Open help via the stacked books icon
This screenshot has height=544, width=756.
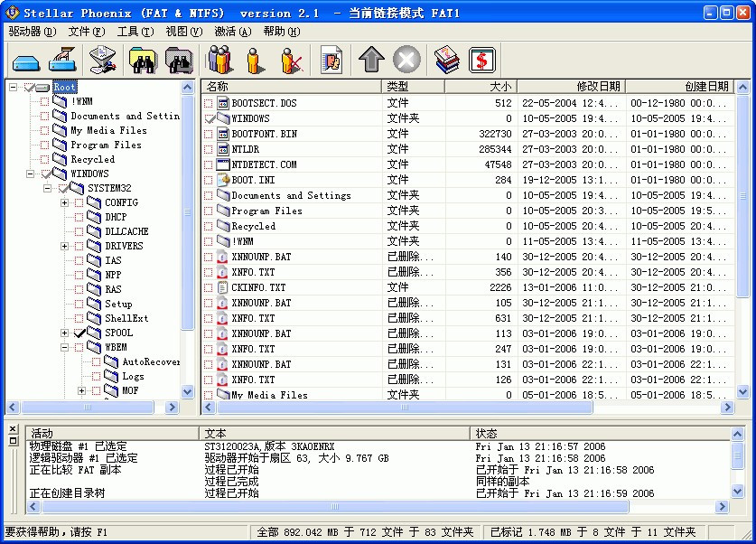pyautogui.click(x=447, y=60)
